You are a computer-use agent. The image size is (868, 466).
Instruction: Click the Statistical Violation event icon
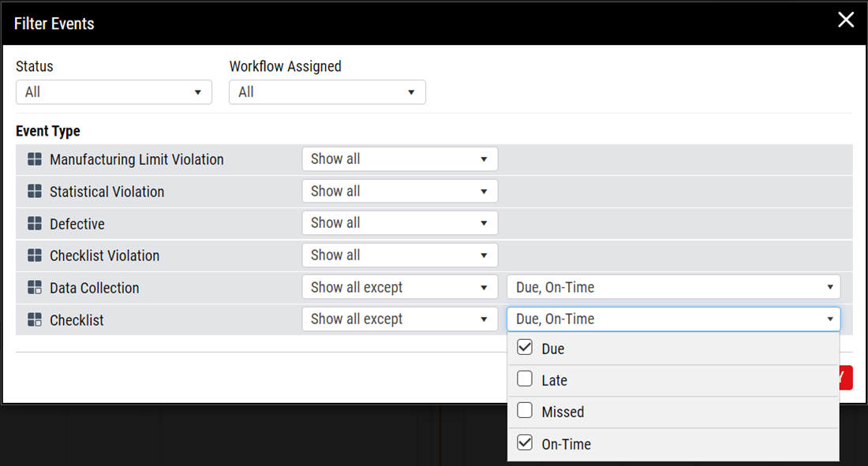34,192
